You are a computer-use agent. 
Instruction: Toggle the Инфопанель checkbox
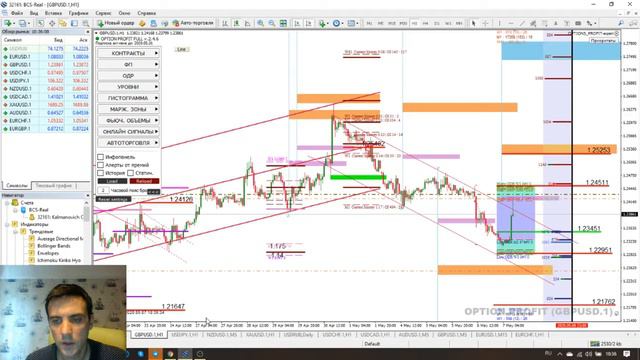click(100, 157)
